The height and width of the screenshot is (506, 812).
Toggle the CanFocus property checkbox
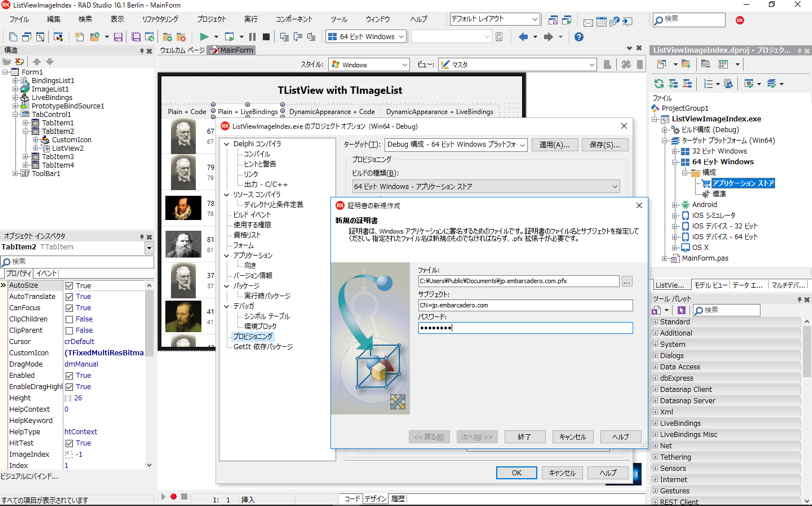[69, 308]
